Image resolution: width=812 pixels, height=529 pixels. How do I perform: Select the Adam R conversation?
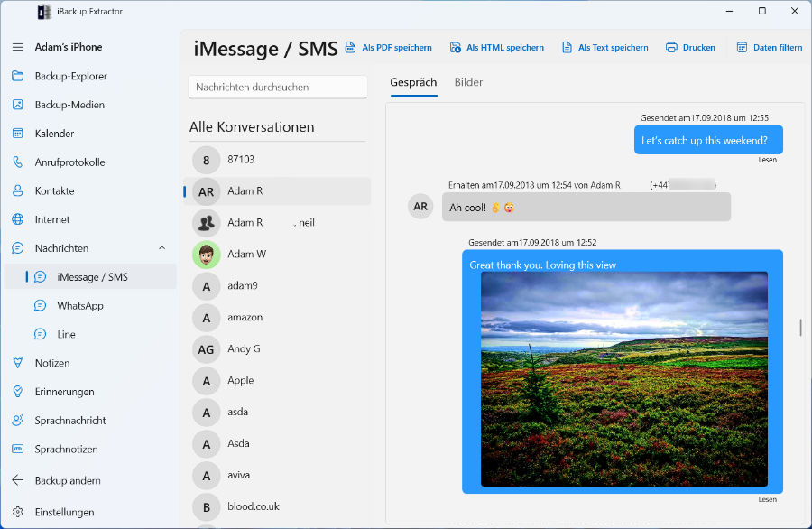(x=278, y=191)
